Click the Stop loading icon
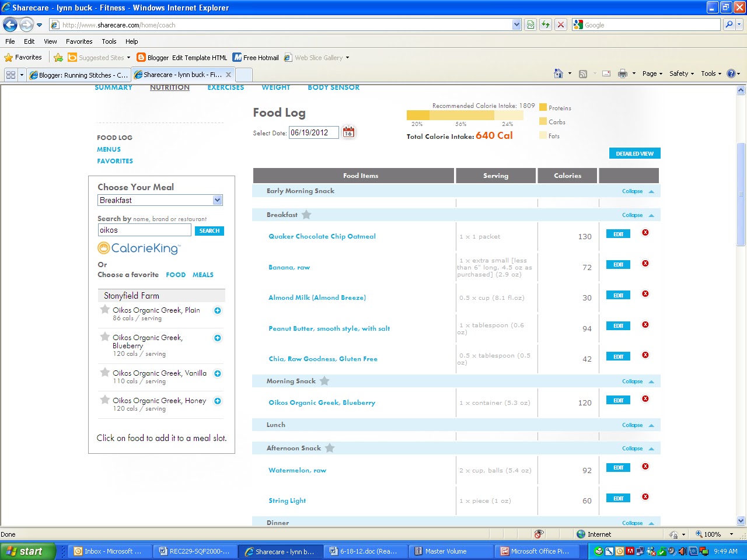 pos(561,24)
